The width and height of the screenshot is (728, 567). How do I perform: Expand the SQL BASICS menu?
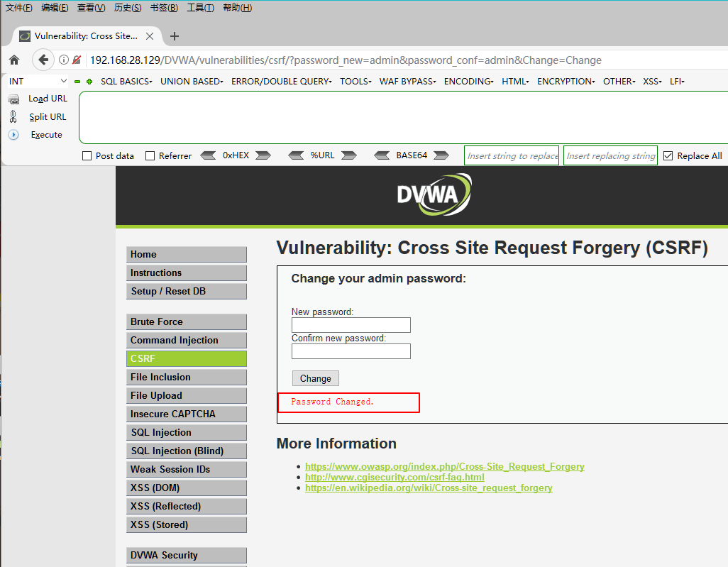[x=126, y=82]
